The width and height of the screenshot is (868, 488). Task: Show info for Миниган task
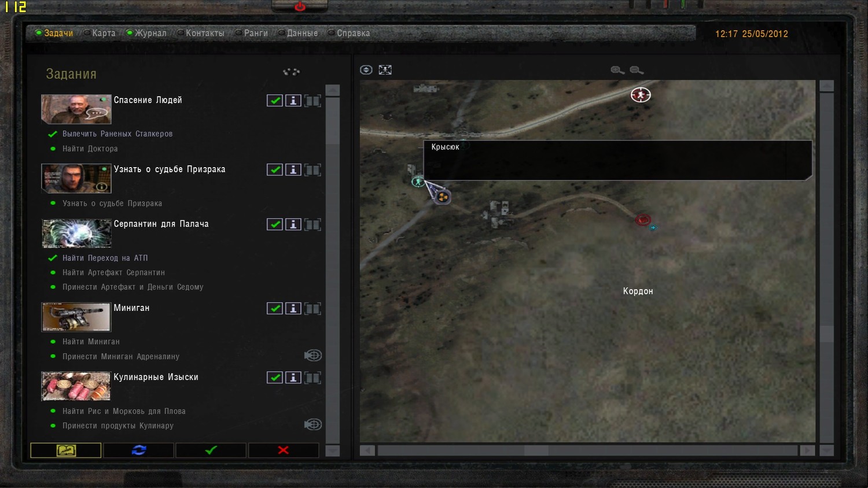pyautogui.click(x=293, y=309)
